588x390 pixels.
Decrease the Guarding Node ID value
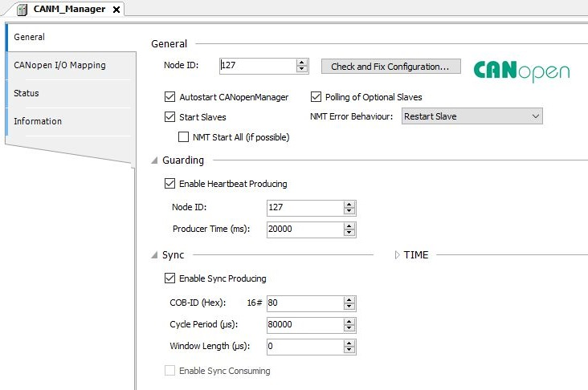(349, 211)
